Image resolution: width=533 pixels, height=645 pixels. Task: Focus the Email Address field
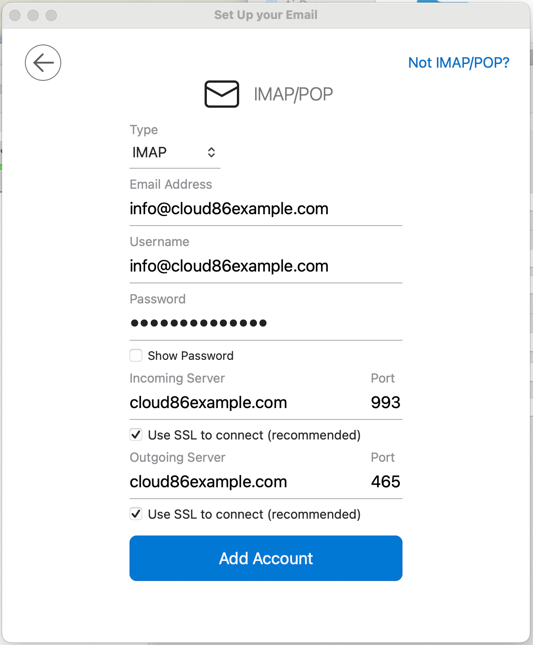(x=266, y=209)
